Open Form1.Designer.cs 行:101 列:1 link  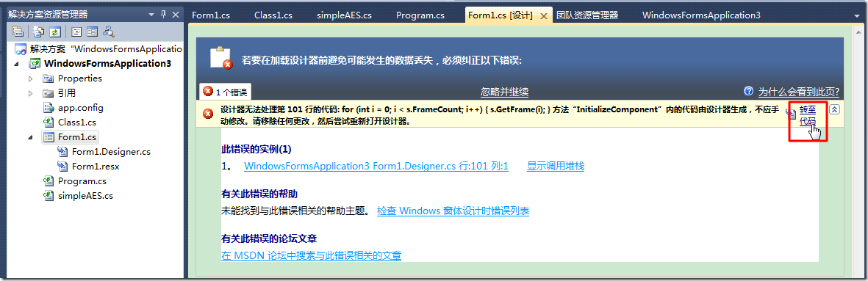(376, 166)
